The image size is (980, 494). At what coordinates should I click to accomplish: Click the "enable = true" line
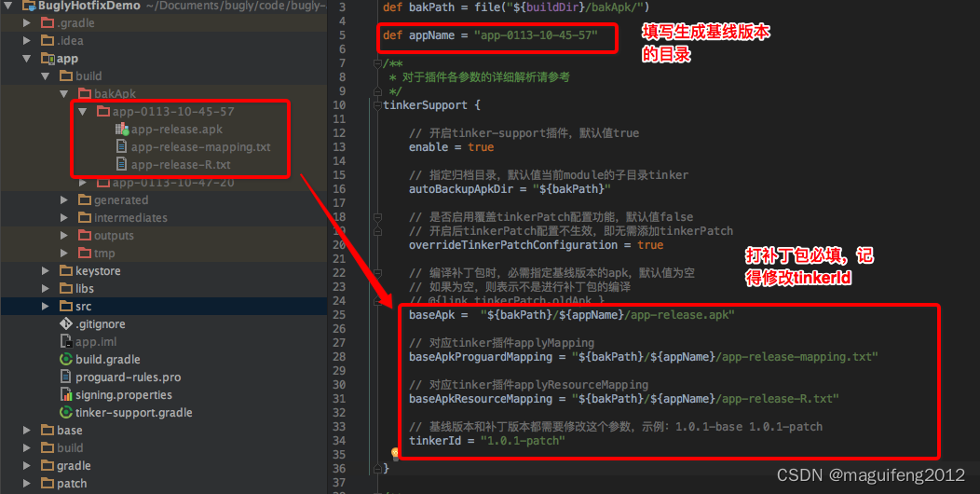click(451, 147)
